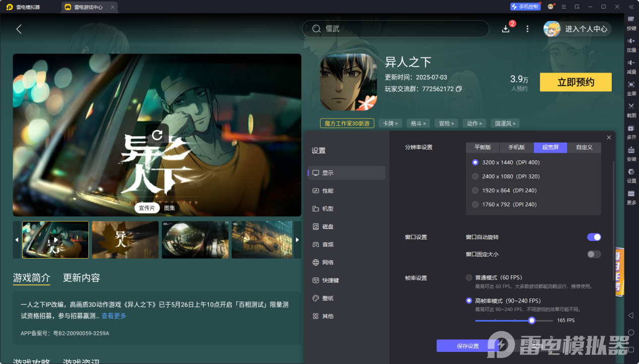Select 1920 x 864 (DPI 240) resolution
This screenshot has width=639, height=364.
click(504, 191)
